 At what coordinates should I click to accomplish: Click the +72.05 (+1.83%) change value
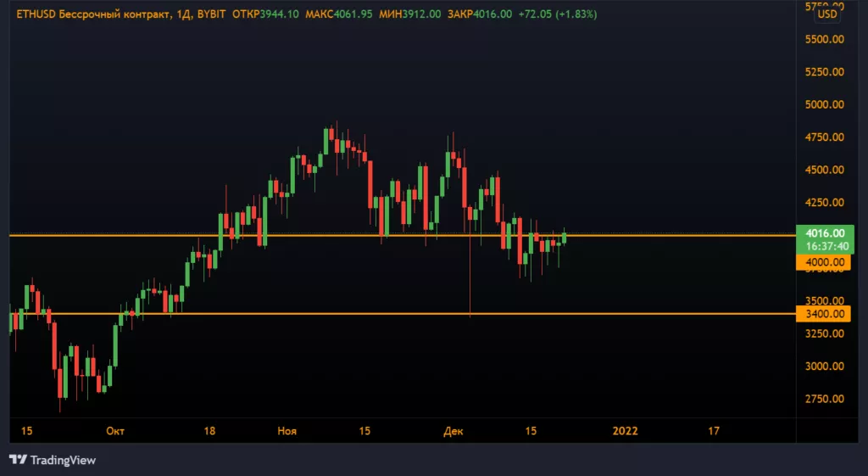click(x=558, y=14)
